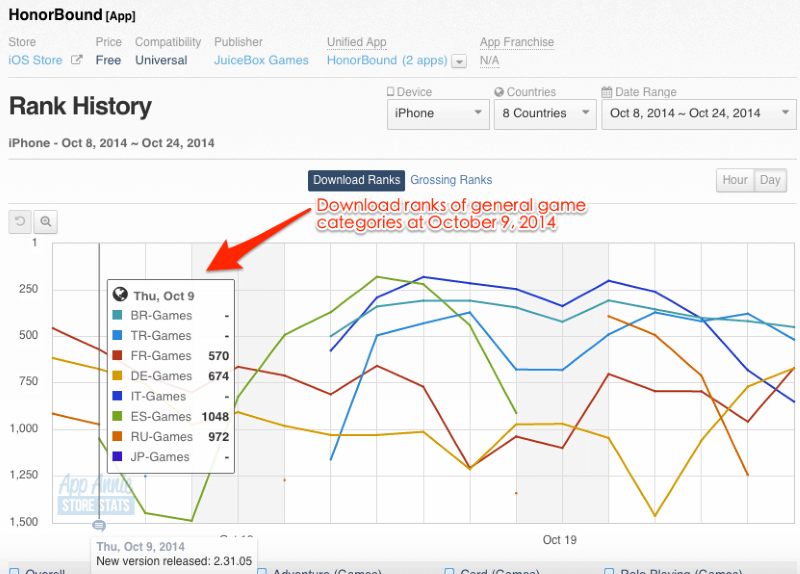Click the 1,500 y-axis label
Image resolution: width=800 pixels, height=574 pixels.
(24, 521)
